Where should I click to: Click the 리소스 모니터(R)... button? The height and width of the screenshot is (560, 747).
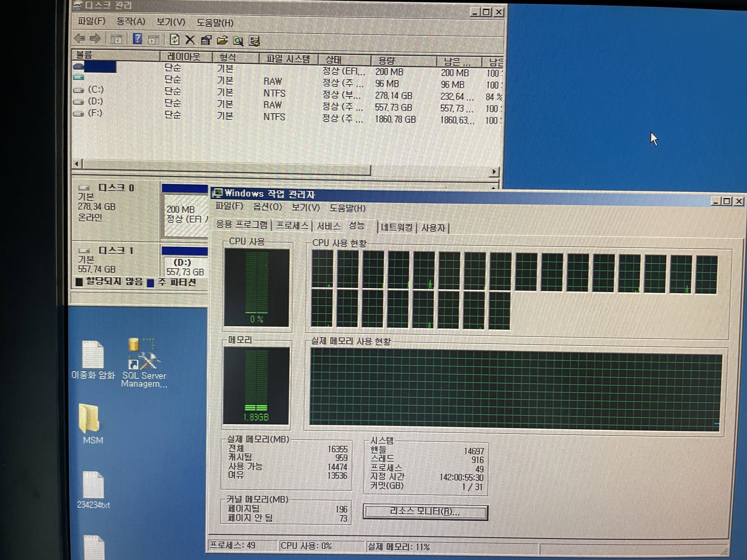point(425,512)
